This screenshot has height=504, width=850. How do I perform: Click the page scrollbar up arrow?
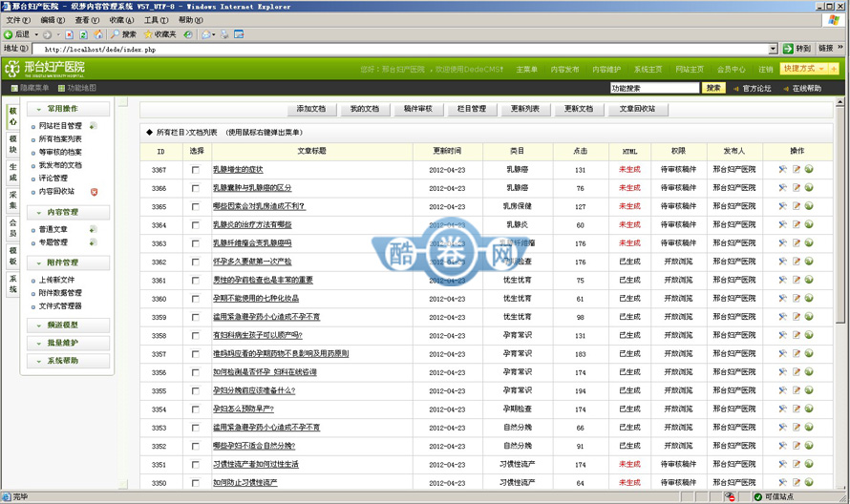tap(839, 102)
